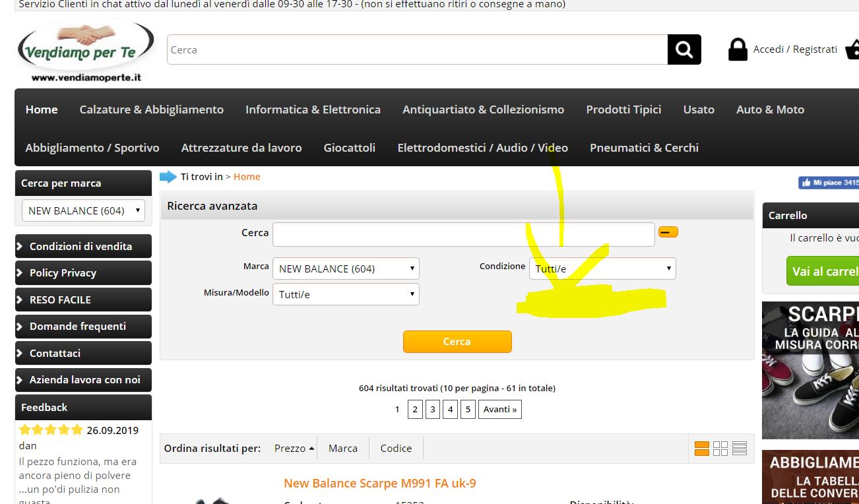Click Vai al carrello green button
Image resolution: width=859 pixels, height=504 pixels.
[823, 271]
